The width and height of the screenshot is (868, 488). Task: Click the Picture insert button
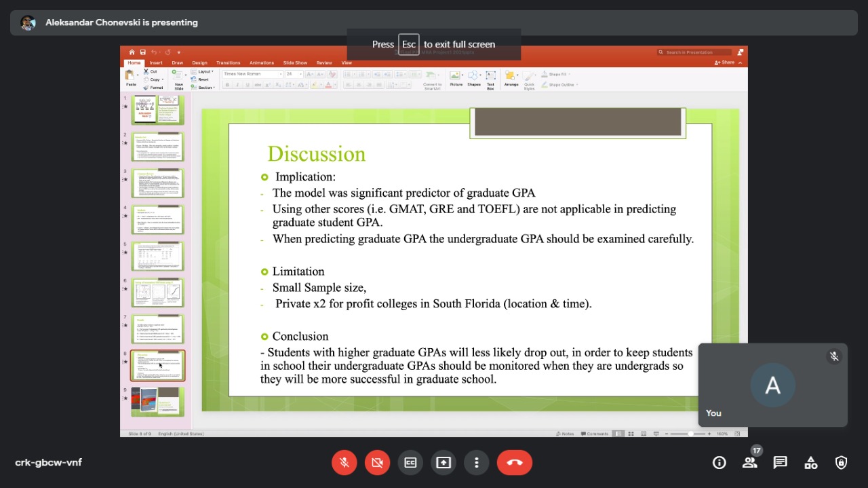pos(456,79)
